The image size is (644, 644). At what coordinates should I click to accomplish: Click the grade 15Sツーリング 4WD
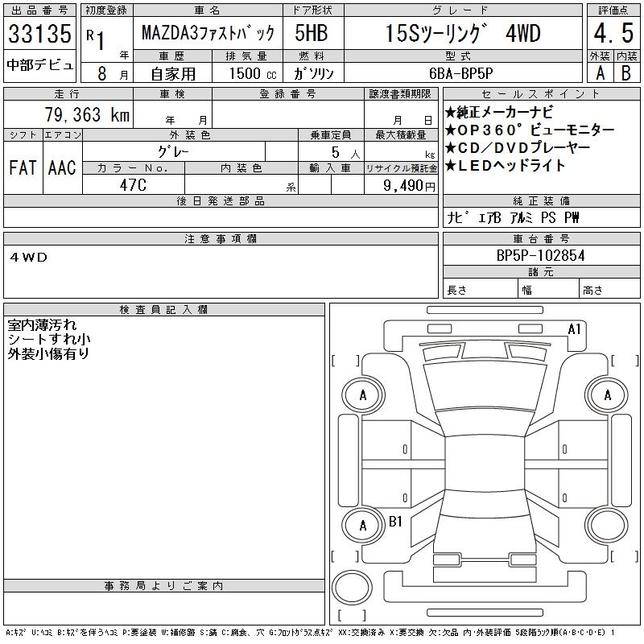coord(462,33)
